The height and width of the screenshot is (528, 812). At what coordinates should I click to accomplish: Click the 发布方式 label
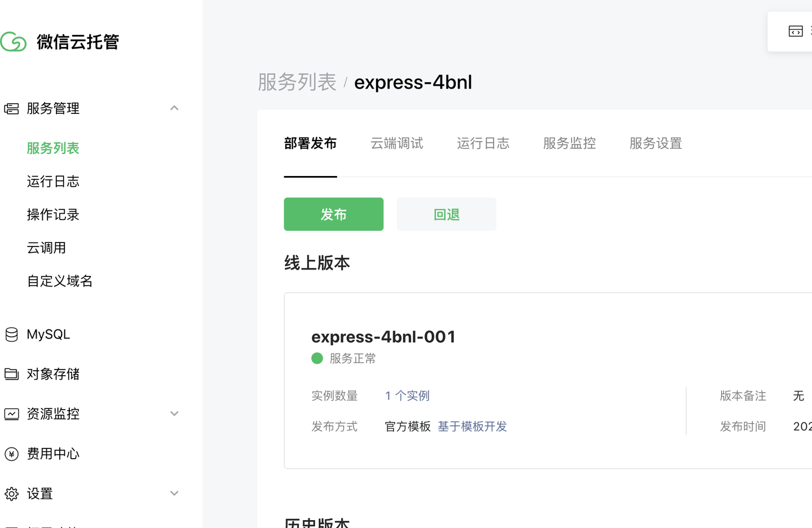coord(334,426)
